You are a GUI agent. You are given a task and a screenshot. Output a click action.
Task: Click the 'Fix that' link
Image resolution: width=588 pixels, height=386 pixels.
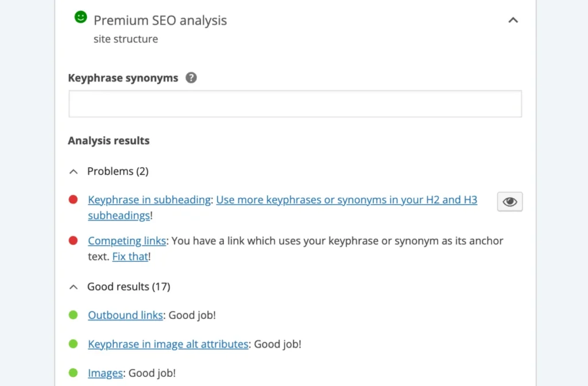coord(130,257)
